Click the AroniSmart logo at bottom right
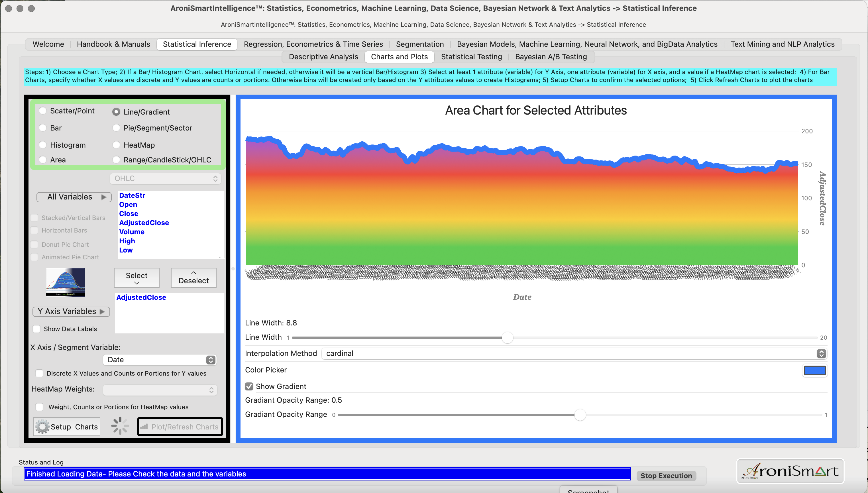This screenshot has width=868, height=493. click(790, 471)
